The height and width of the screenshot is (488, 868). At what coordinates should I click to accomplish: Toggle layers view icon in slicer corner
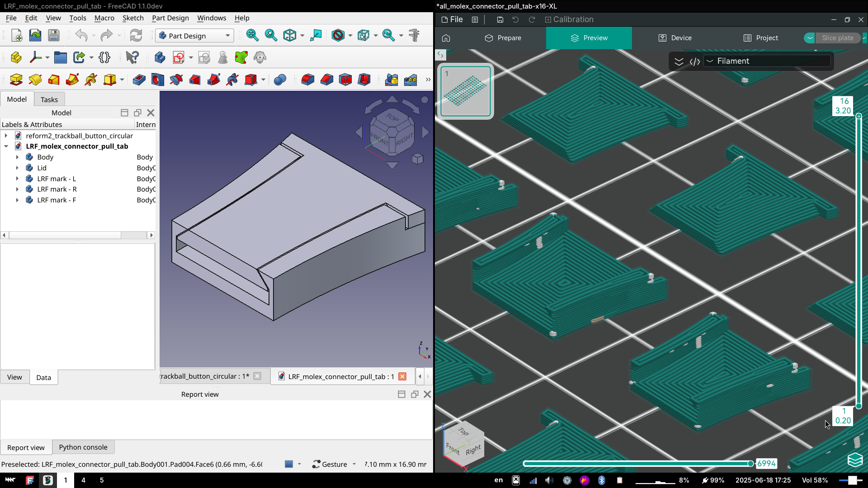click(855, 460)
